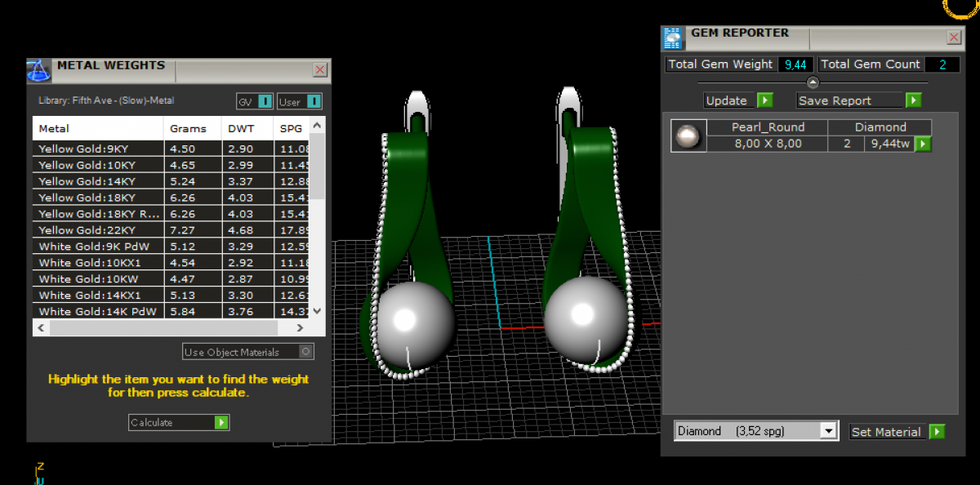Click the Gem Reporter panel icon
Screen dimensions: 980x485
point(673,38)
